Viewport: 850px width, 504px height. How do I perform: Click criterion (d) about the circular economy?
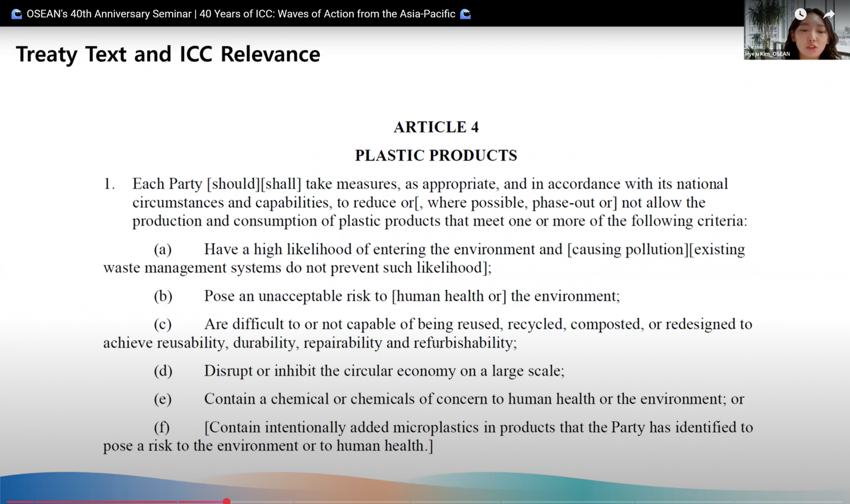pos(384,371)
